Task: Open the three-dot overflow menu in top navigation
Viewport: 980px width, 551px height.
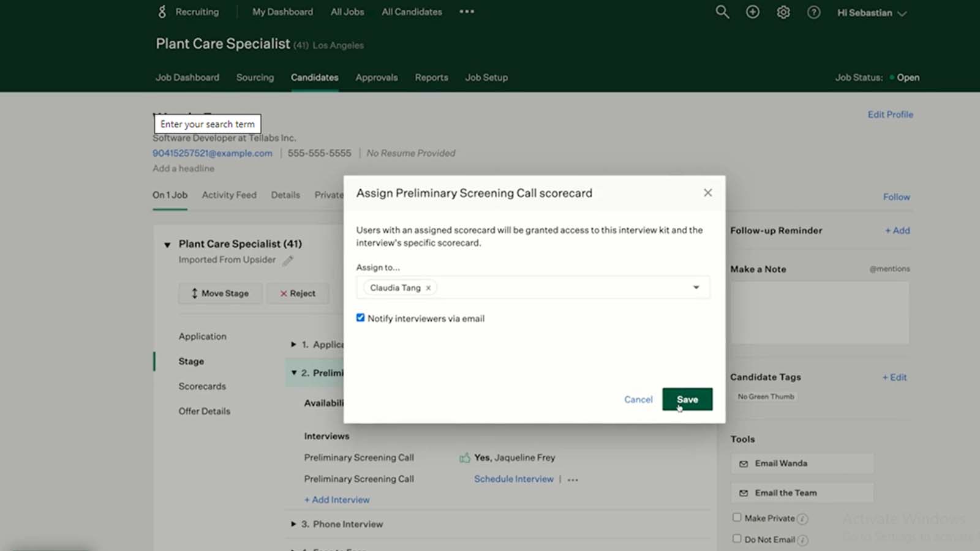Action: pos(467,12)
